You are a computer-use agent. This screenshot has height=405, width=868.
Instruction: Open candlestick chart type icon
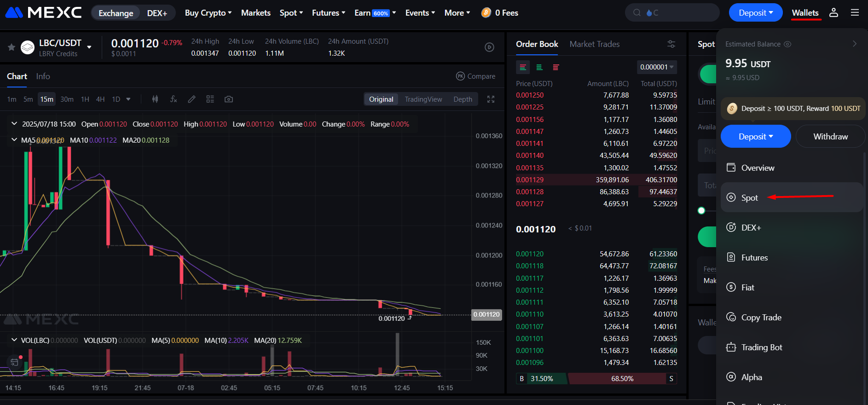pyautogui.click(x=155, y=99)
